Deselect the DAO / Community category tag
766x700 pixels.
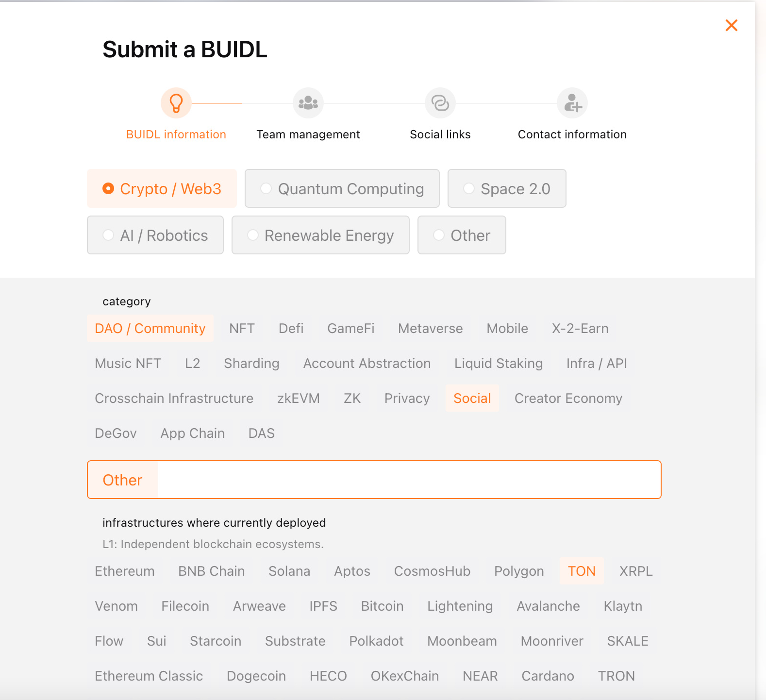150,328
